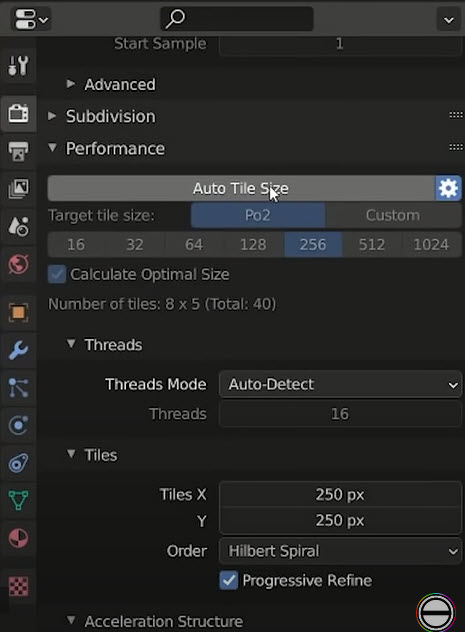Click the Tiles X value field

(x=340, y=494)
